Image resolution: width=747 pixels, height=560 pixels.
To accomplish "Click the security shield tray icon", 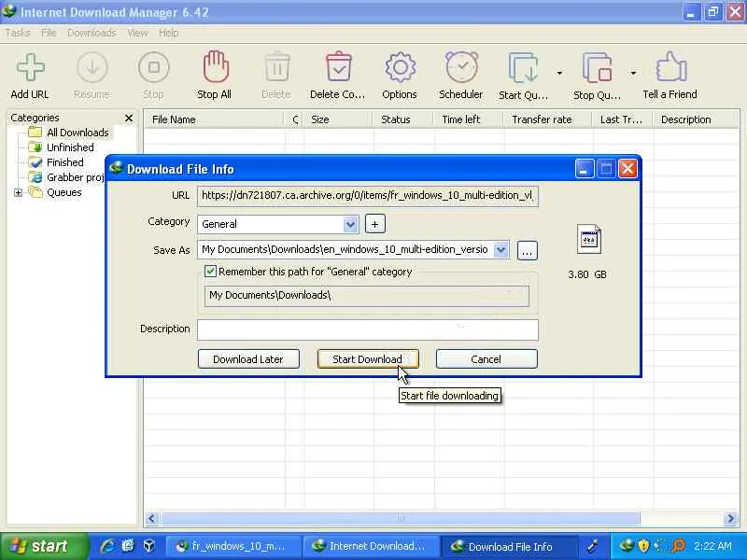I will [x=643, y=546].
